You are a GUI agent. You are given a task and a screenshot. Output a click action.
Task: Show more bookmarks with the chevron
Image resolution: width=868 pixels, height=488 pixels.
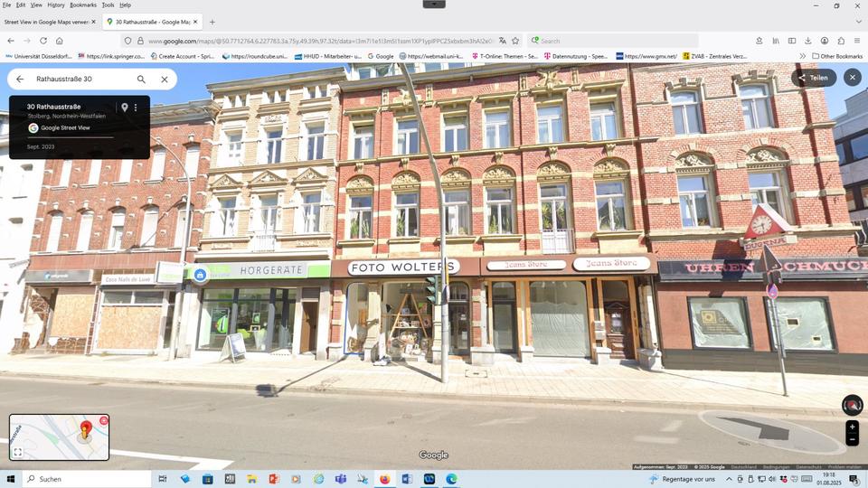click(802, 56)
